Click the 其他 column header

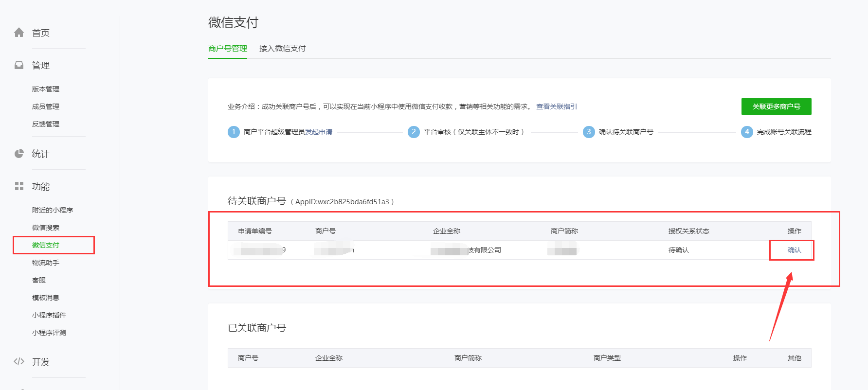tap(795, 358)
